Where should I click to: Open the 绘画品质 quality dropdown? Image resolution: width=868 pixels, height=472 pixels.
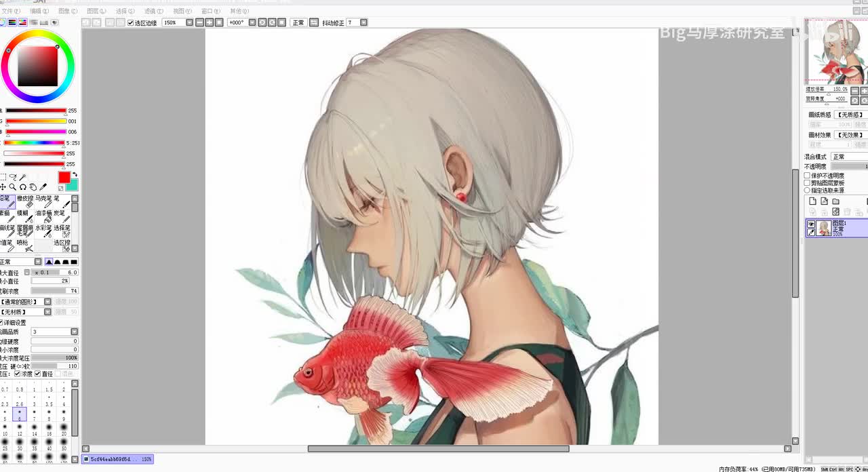tap(75, 332)
